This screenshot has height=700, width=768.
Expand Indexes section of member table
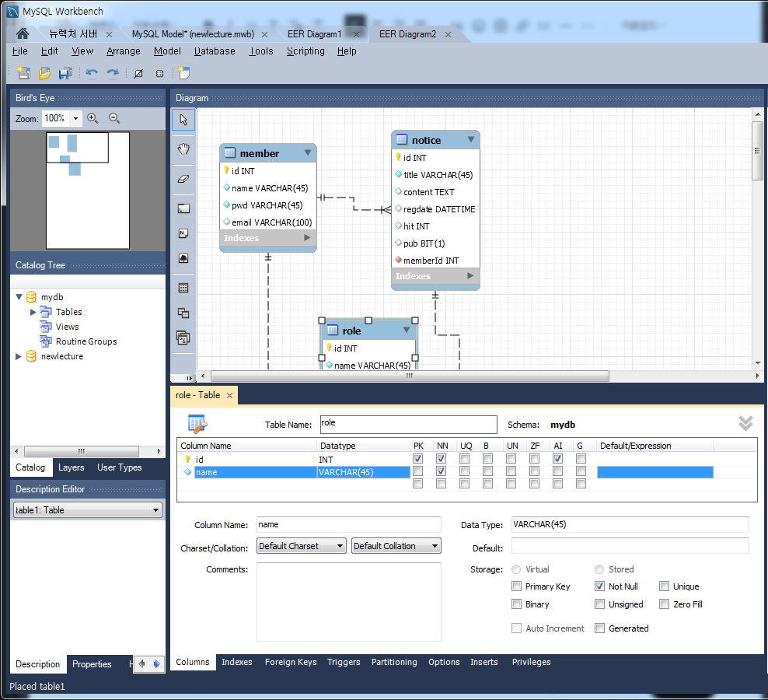point(307,238)
